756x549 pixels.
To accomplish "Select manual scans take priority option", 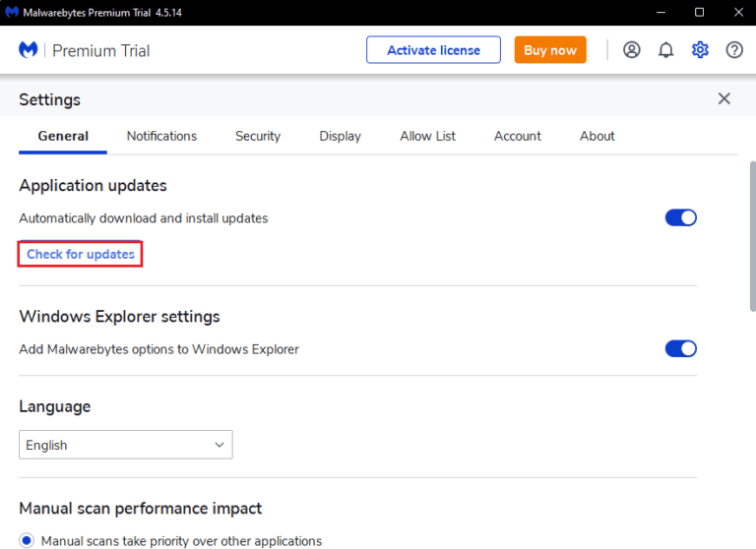I will tap(28, 540).
